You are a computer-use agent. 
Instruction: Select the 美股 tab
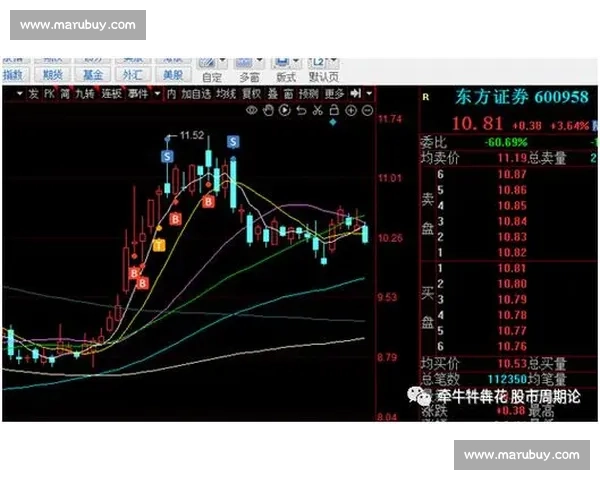pos(173,75)
